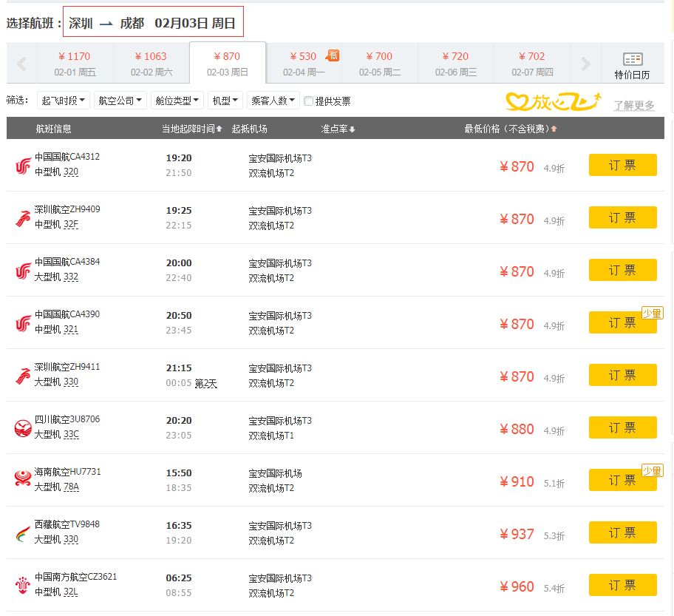Click Air China logo for flight CA4390

click(x=23, y=323)
